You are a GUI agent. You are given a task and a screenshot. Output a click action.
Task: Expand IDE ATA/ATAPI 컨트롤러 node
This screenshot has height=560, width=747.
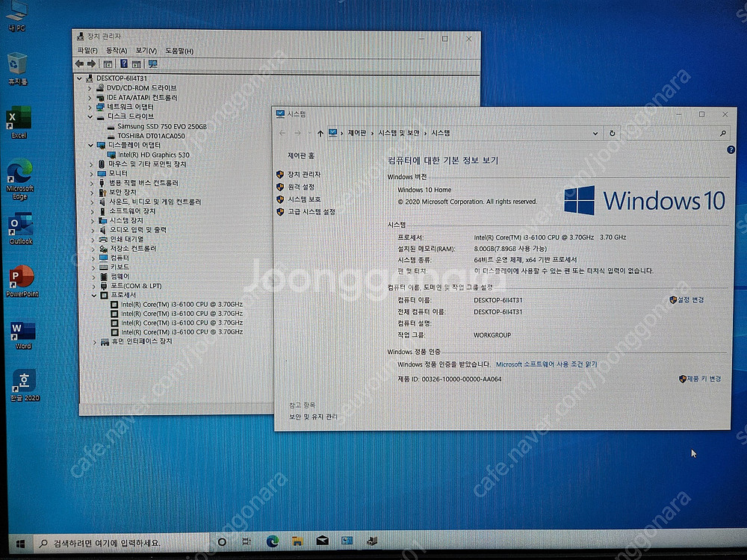[90, 98]
